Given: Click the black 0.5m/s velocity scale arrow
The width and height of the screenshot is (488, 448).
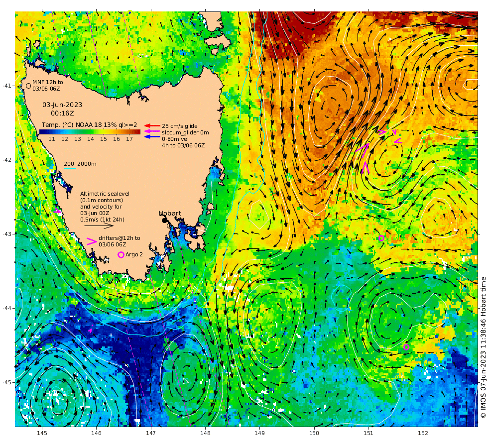Looking at the screenshot, I should pyautogui.click(x=99, y=225).
